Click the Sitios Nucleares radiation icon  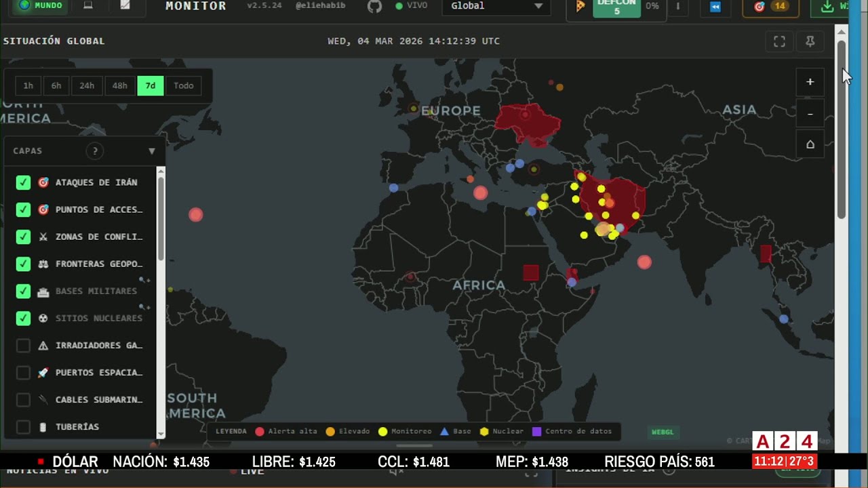pos(43,318)
